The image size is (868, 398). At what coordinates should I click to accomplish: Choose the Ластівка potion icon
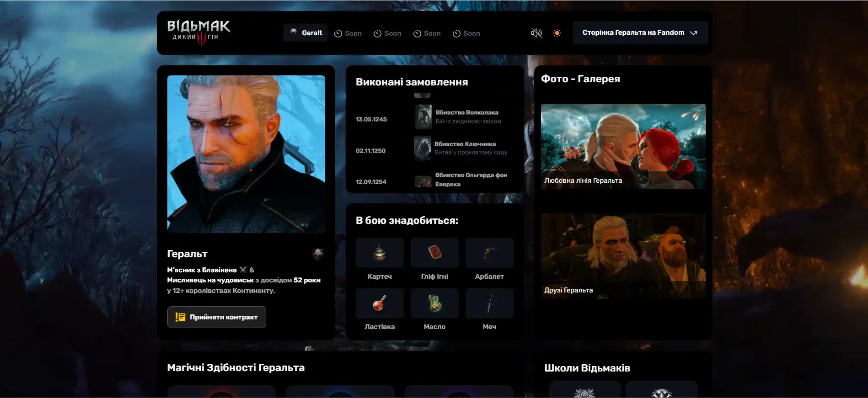pyautogui.click(x=380, y=303)
